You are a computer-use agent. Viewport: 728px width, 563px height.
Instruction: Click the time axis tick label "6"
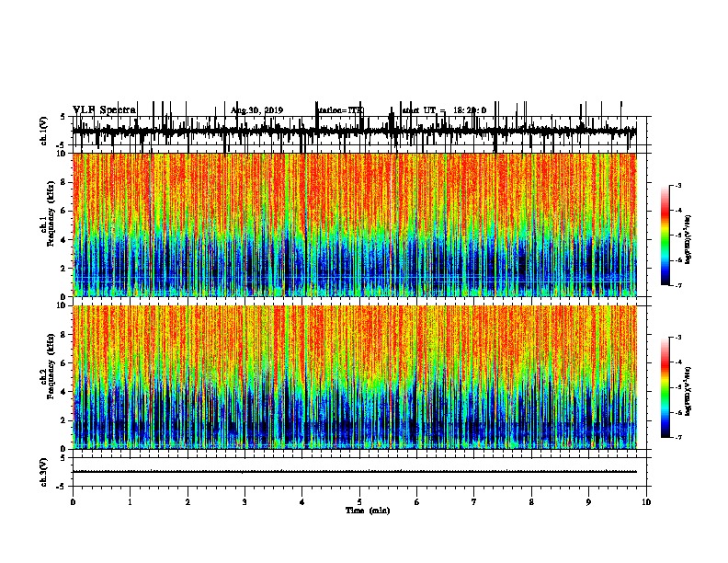coord(417,502)
